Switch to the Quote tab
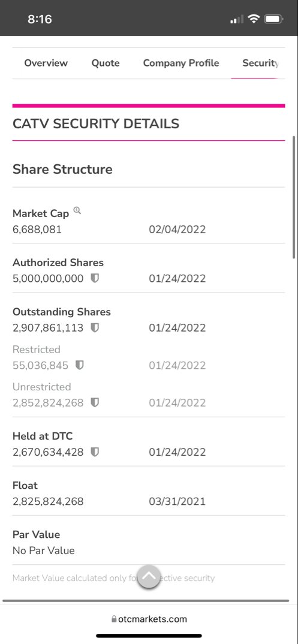This screenshot has width=298, height=644. (106, 63)
